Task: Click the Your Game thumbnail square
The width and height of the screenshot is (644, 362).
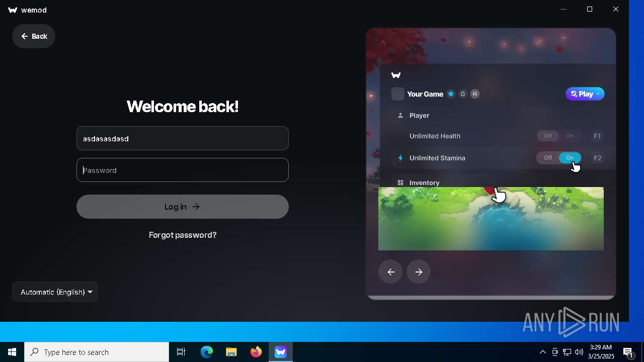Action: pyautogui.click(x=398, y=94)
